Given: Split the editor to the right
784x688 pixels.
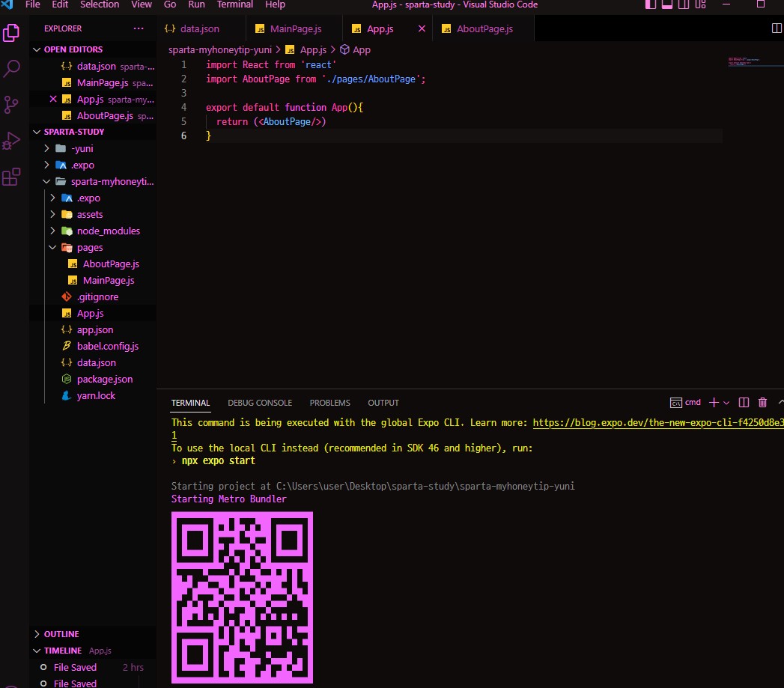Looking at the screenshot, I should [776, 28].
